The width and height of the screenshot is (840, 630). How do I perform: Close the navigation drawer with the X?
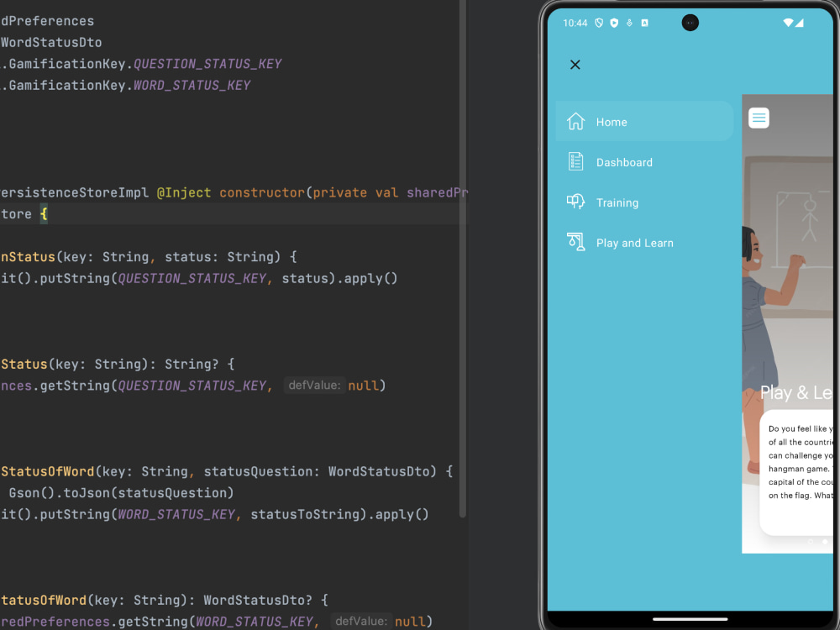point(575,64)
